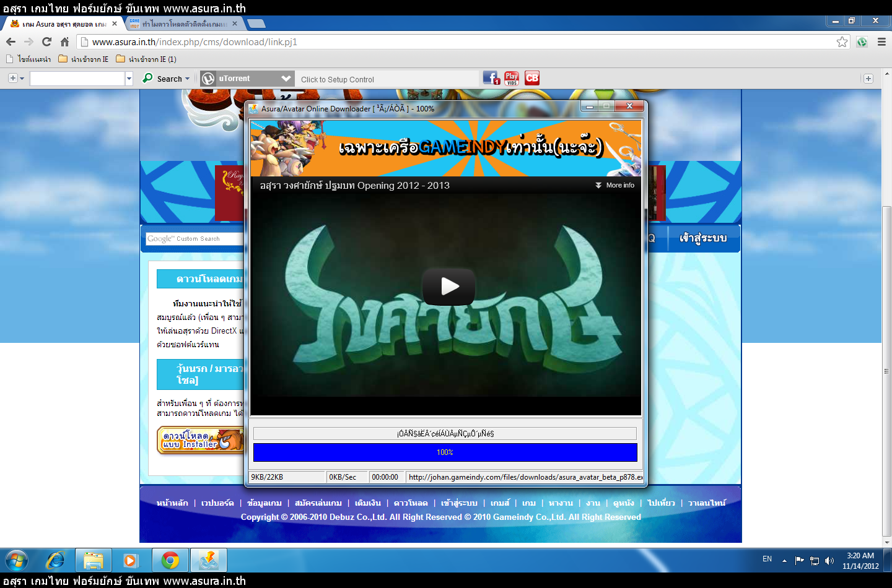The image size is (892, 588).
Task: Open the browser home page
Action: (64, 41)
